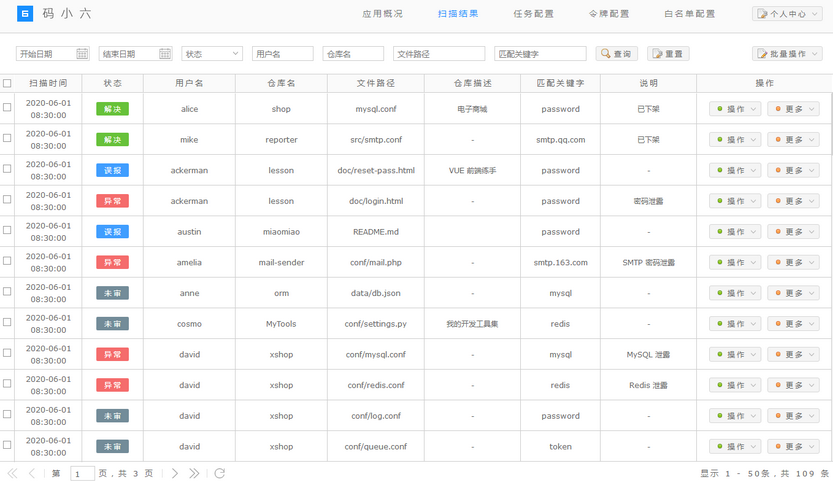Viewport: 833px width, 481px height.
Task: Check the row for doc/reset-pass.html
Action: point(7,168)
